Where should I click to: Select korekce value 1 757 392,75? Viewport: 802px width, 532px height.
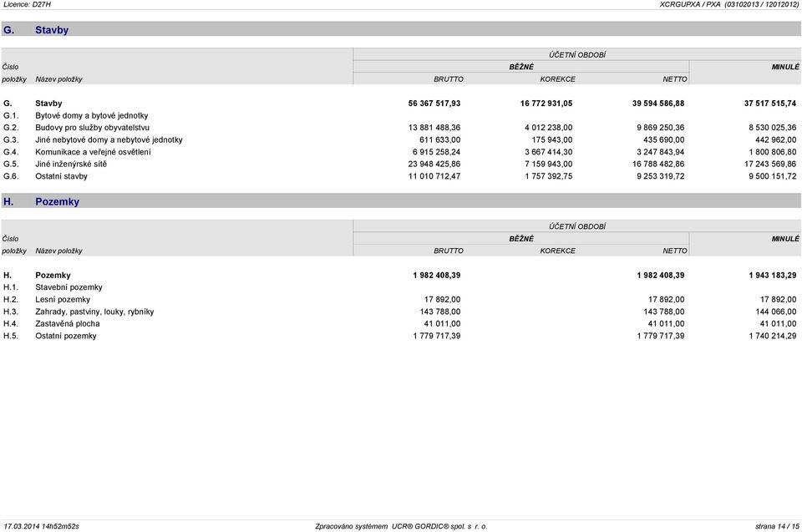pyautogui.click(x=548, y=176)
